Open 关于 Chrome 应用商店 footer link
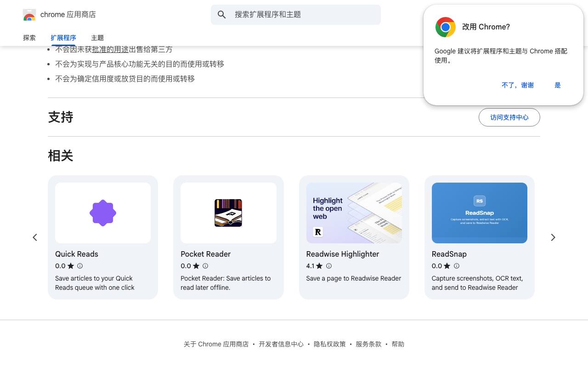588x368 pixels. click(216, 344)
